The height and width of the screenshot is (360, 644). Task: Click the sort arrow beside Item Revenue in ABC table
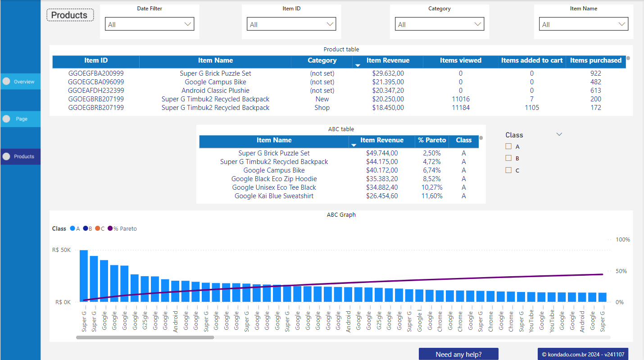point(355,145)
